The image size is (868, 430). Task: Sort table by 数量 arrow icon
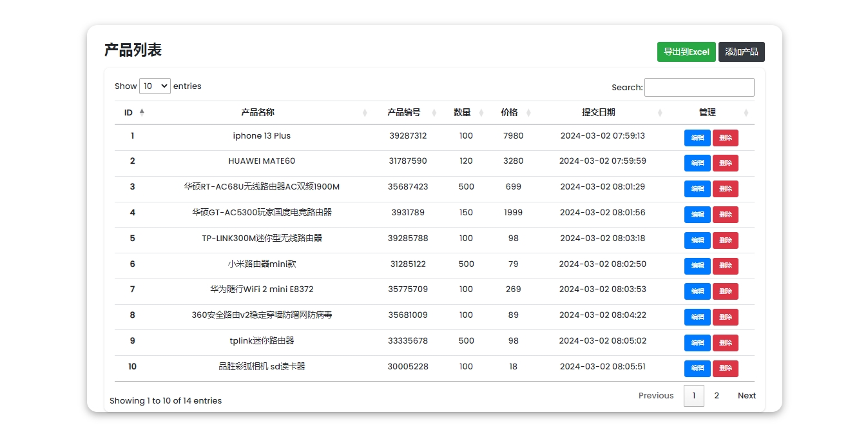[483, 113]
